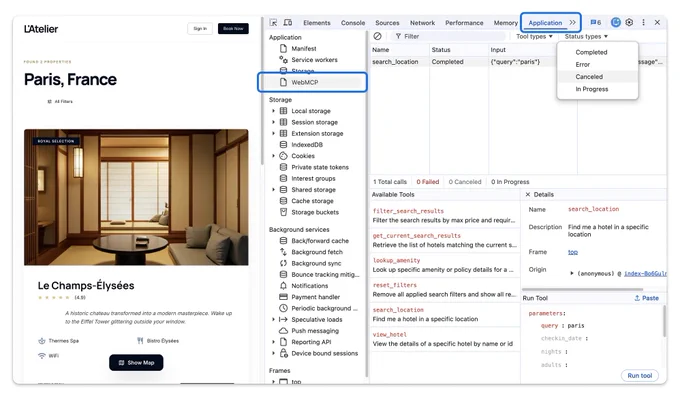Open the issues counter showing 6
680x396 pixels.
(596, 23)
